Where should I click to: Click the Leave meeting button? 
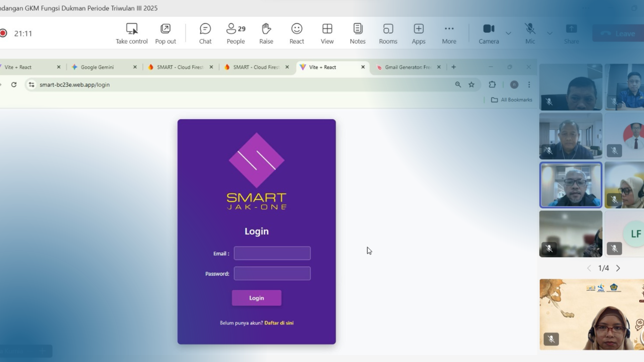pos(619,34)
